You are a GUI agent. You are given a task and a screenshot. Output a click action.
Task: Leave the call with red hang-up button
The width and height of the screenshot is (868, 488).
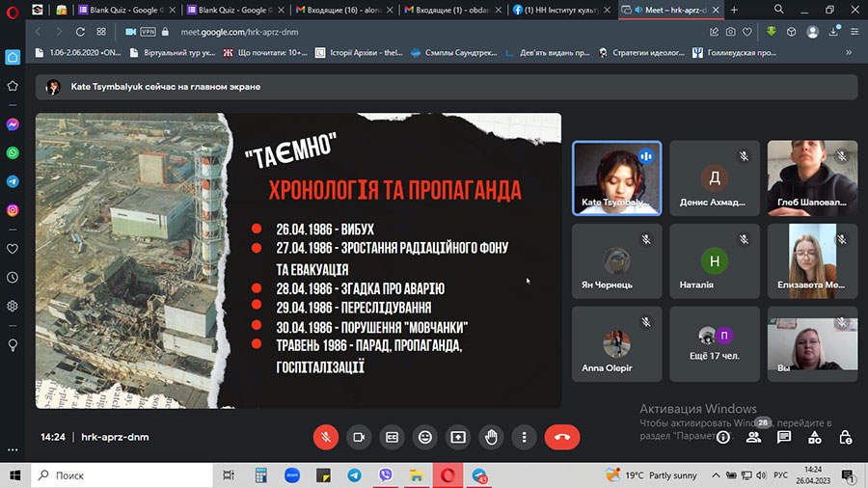click(x=562, y=437)
